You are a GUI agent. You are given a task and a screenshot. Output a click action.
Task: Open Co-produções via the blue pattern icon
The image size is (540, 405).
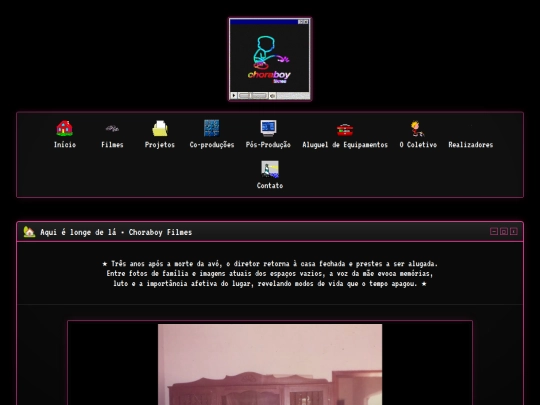pos(211,128)
